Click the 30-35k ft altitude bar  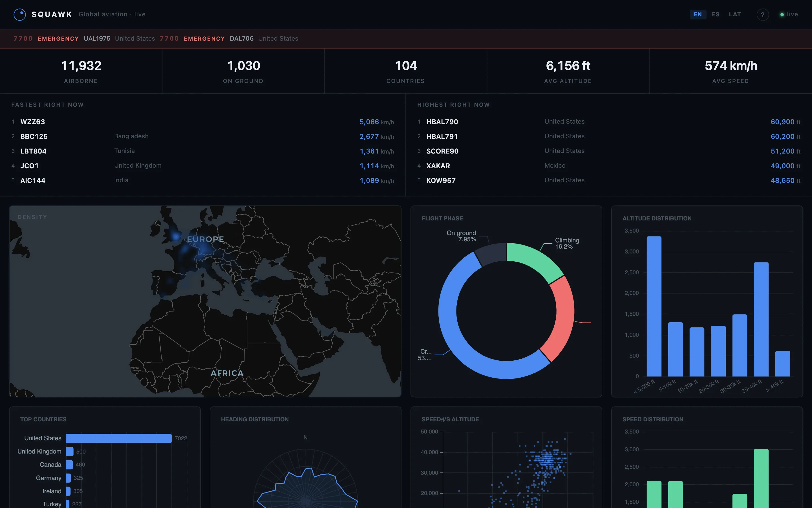click(740, 345)
